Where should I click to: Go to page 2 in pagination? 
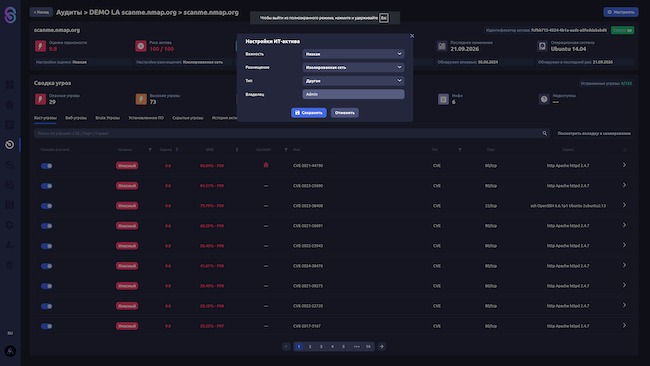(x=310, y=347)
